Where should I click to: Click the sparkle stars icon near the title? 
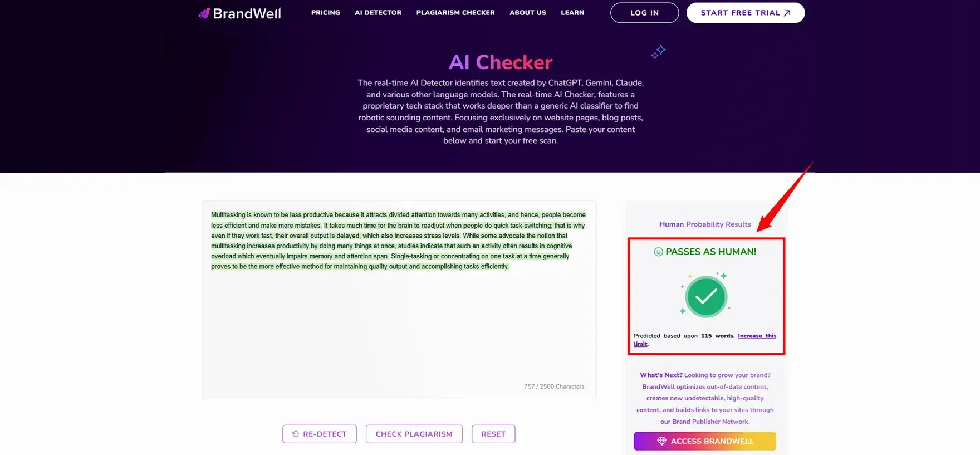tap(659, 52)
